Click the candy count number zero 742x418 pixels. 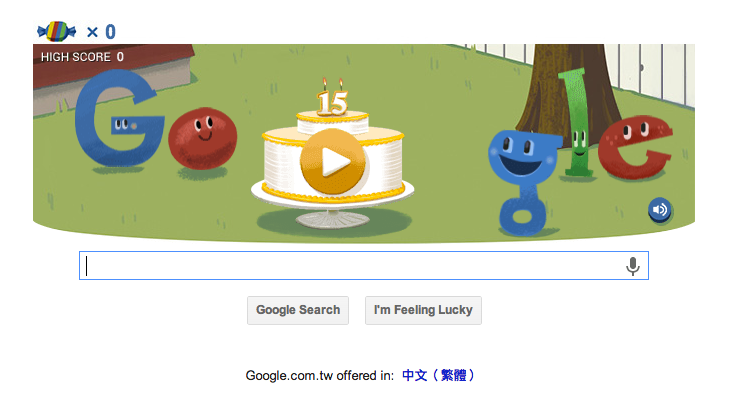point(110,32)
